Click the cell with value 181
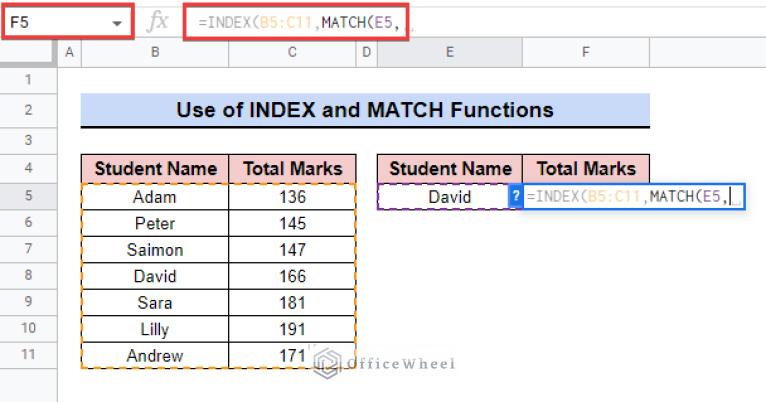This screenshot has width=766, height=402. point(292,302)
